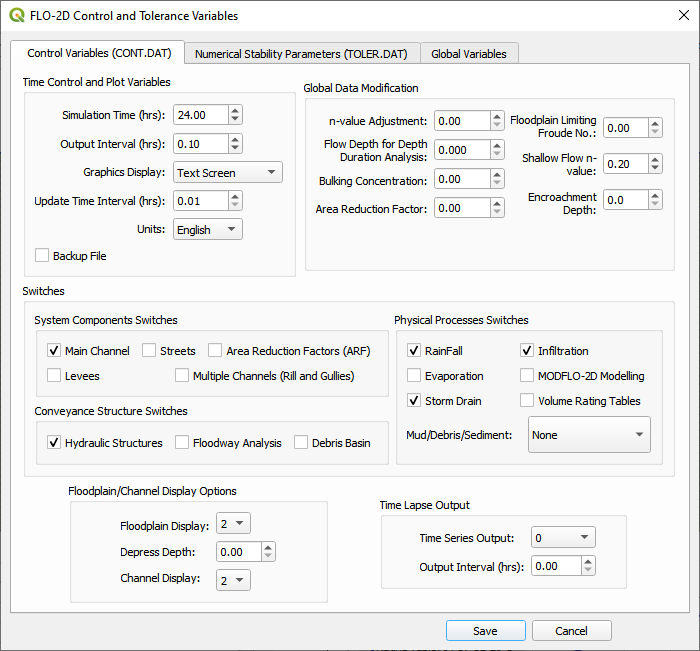Click the Floodplain Limiting Froude No. field

click(625, 128)
